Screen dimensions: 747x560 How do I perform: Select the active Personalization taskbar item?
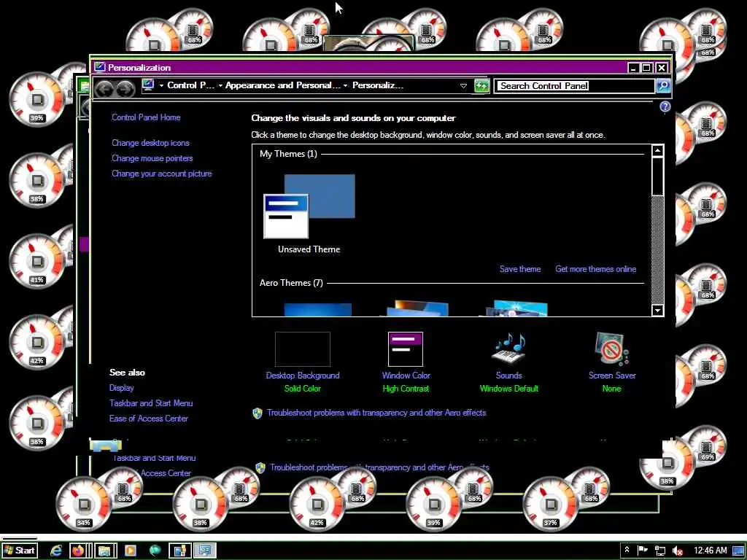[205, 551]
